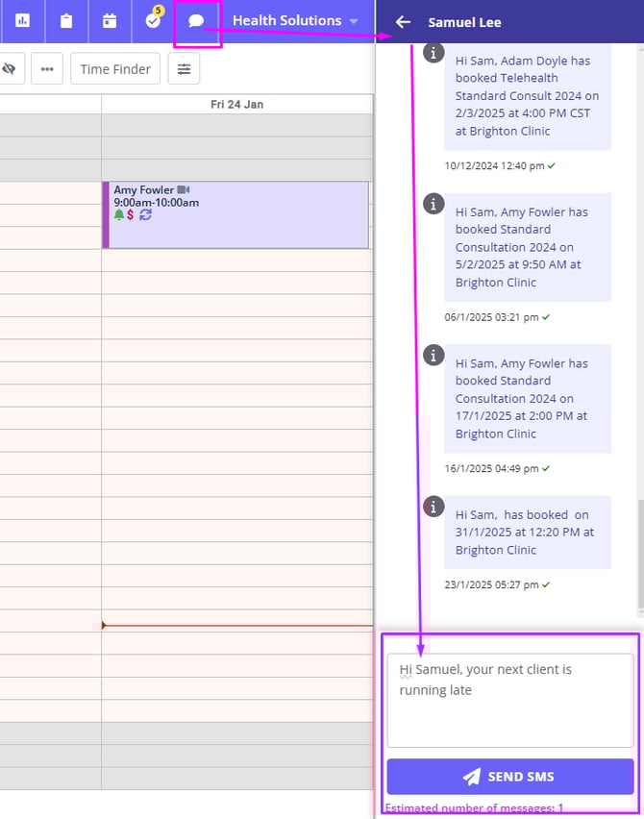
Task: Toggle the crossed-eye visibility button
Action: tap(10, 69)
